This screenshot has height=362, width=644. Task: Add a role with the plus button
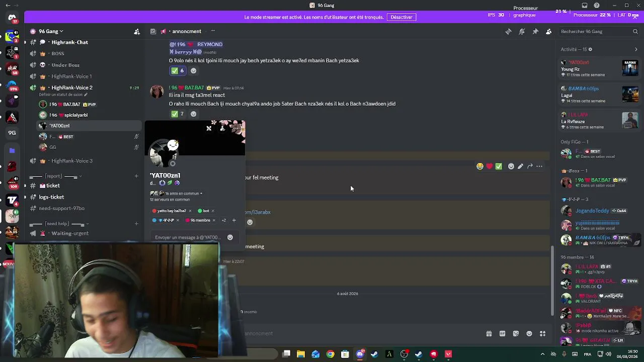234,220
